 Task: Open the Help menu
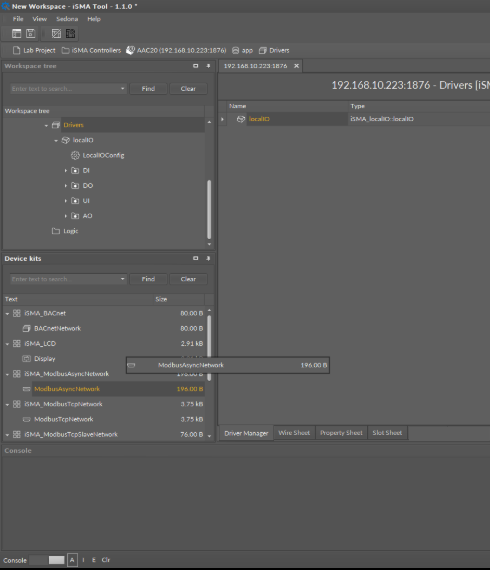pyautogui.click(x=94, y=19)
